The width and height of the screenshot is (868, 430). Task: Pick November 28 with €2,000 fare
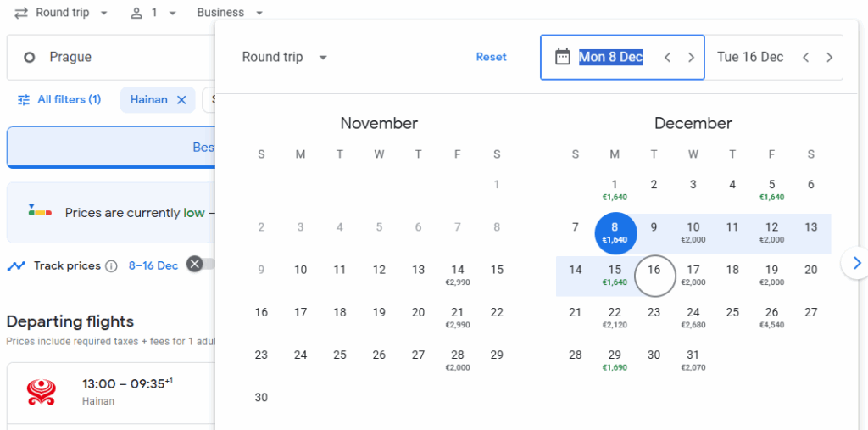pos(458,359)
